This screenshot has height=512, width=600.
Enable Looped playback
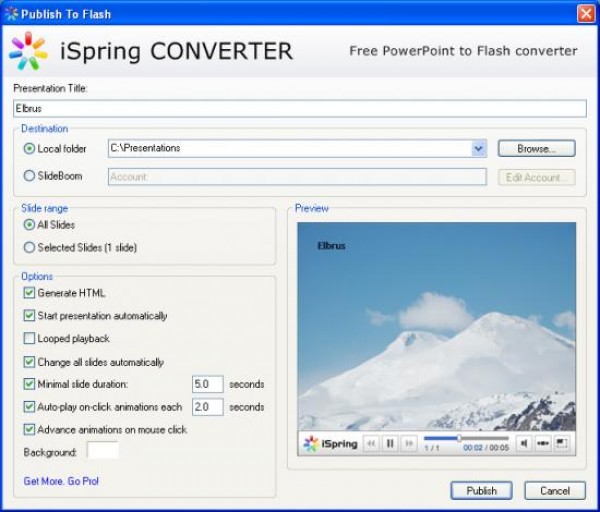pos(29,338)
